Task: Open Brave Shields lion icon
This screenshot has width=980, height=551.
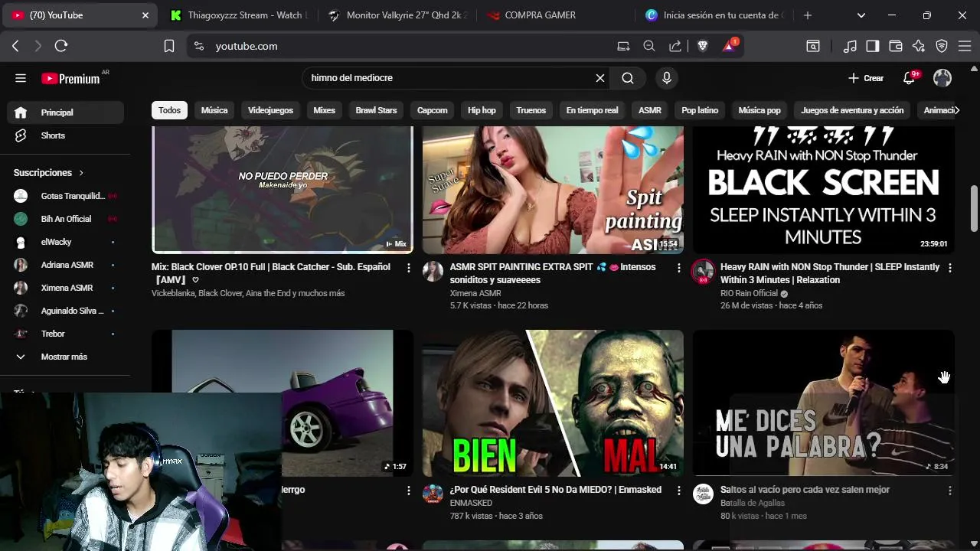Action: [703, 46]
